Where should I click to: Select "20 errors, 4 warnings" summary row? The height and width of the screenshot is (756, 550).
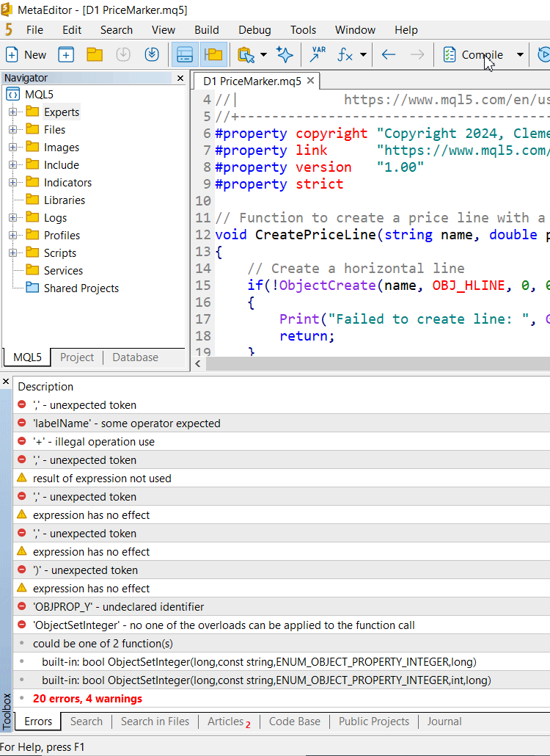[x=282, y=699]
